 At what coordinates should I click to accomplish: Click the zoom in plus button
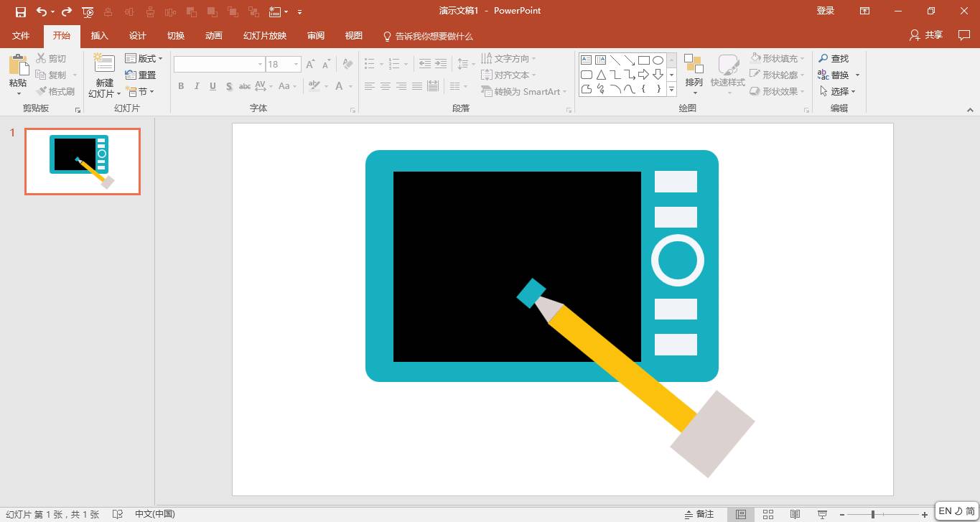pyautogui.click(x=925, y=514)
